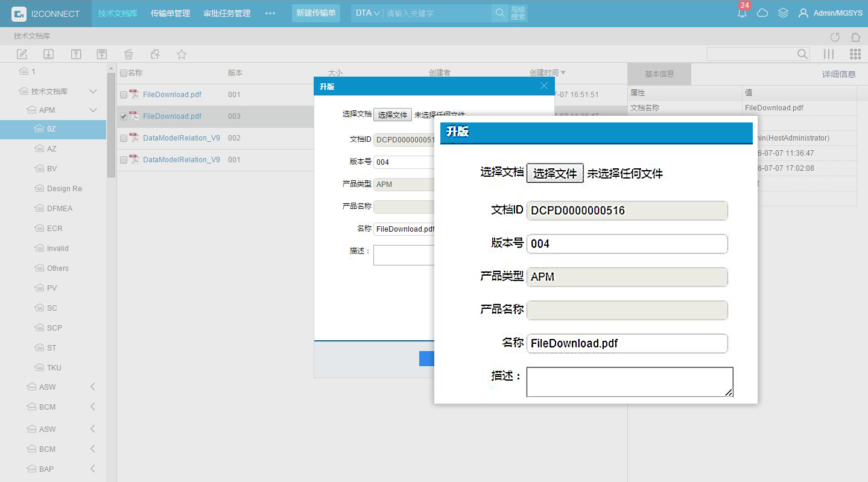Go to home via the house icon
The image size is (868, 482).
tap(855, 37)
